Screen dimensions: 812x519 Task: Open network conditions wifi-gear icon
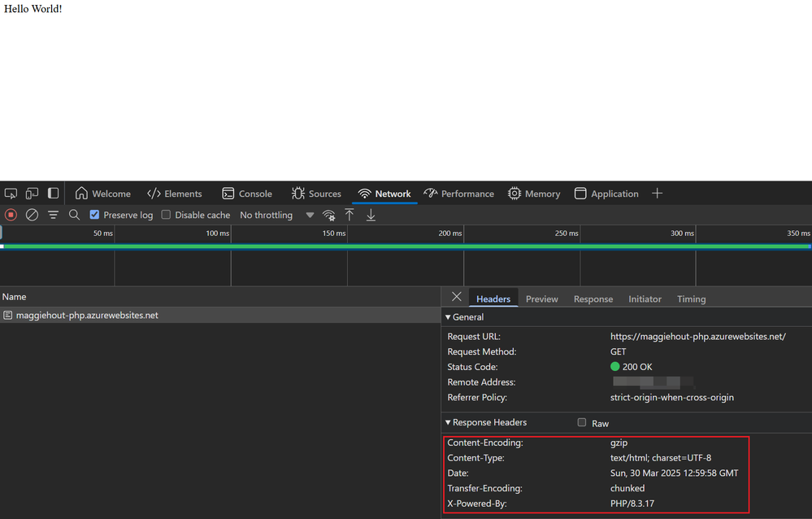point(329,215)
